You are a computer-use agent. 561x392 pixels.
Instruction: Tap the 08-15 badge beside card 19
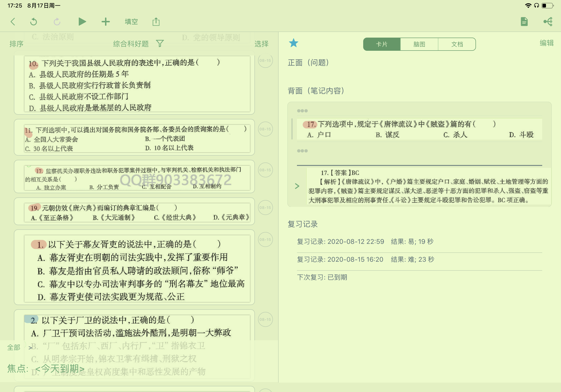pos(265,208)
